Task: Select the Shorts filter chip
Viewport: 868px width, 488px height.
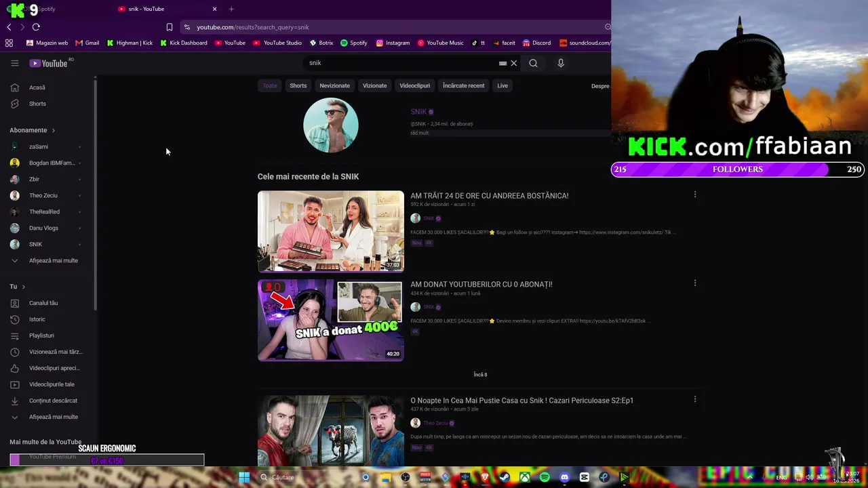Action: pos(298,85)
